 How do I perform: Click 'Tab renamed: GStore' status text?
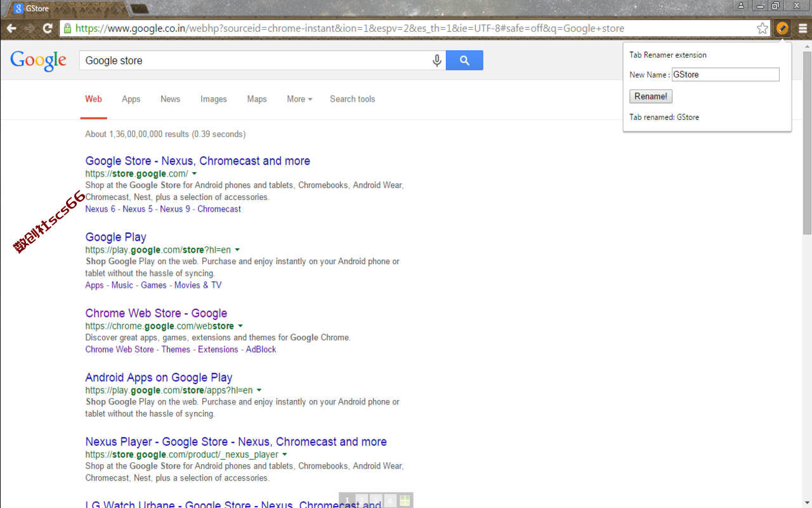(x=664, y=117)
